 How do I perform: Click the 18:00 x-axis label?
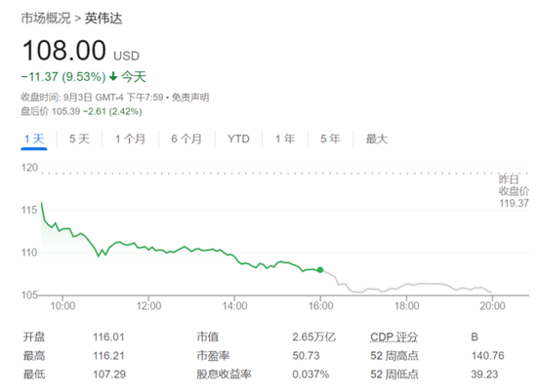406,306
